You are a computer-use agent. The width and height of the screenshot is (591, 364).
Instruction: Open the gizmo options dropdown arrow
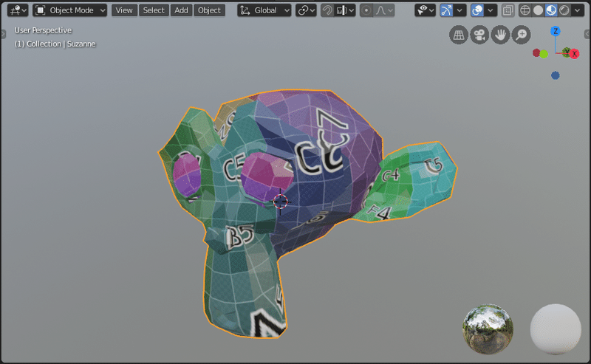point(460,10)
